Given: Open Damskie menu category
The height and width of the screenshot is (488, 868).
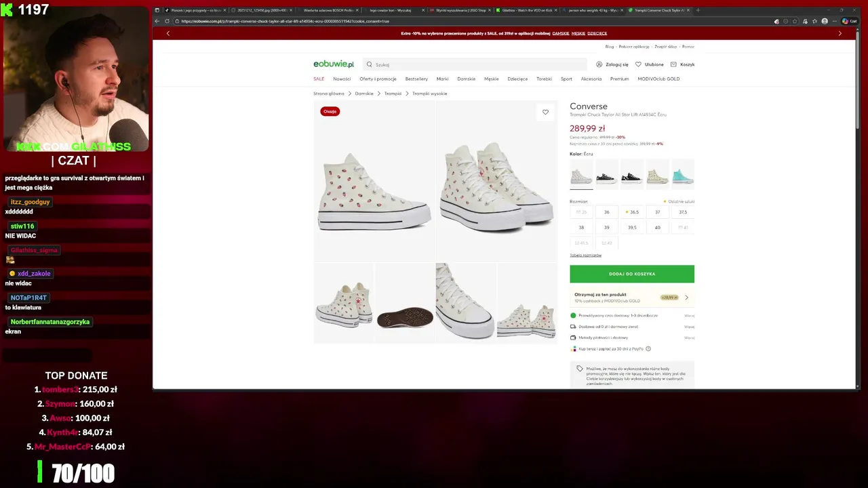Looking at the screenshot, I should [466, 79].
